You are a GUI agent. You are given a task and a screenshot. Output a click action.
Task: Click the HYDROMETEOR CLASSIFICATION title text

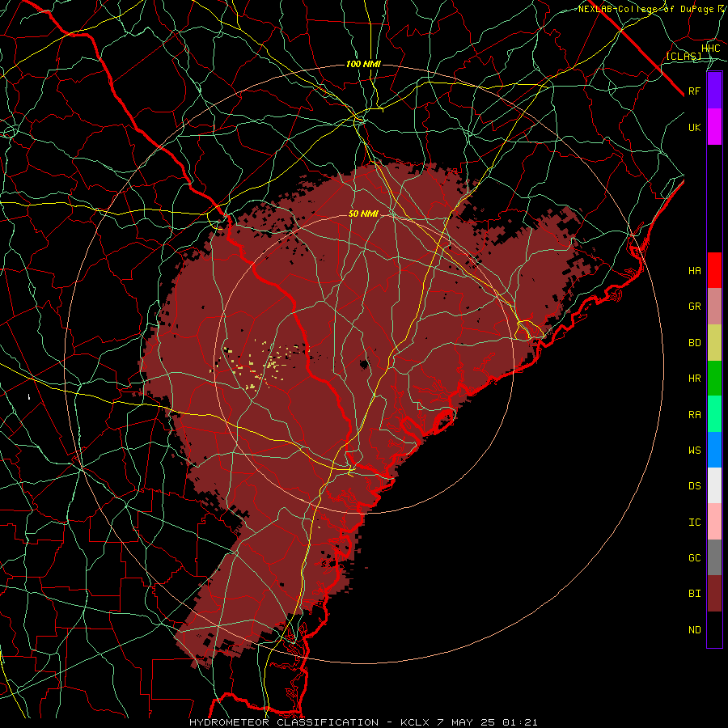click(x=284, y=722)
